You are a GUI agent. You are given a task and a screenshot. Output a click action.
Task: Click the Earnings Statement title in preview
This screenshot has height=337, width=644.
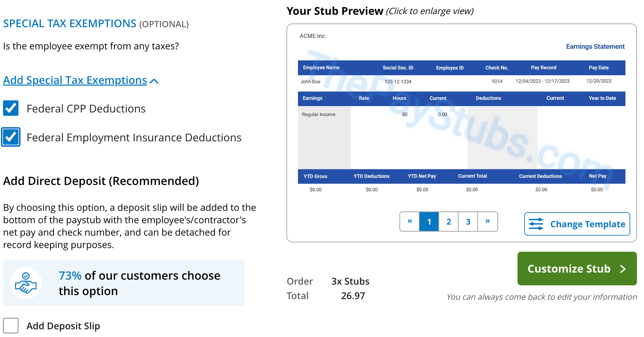(x=595, y=47)
